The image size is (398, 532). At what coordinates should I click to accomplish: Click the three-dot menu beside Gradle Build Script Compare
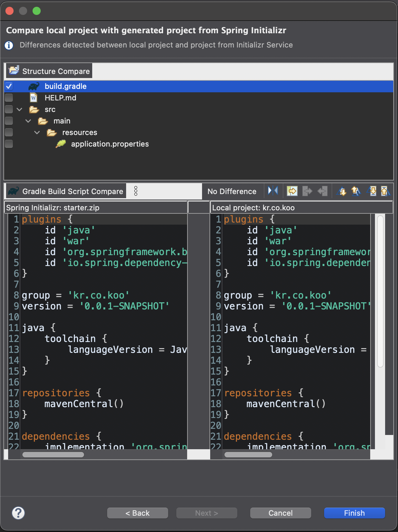click(136, 191)
